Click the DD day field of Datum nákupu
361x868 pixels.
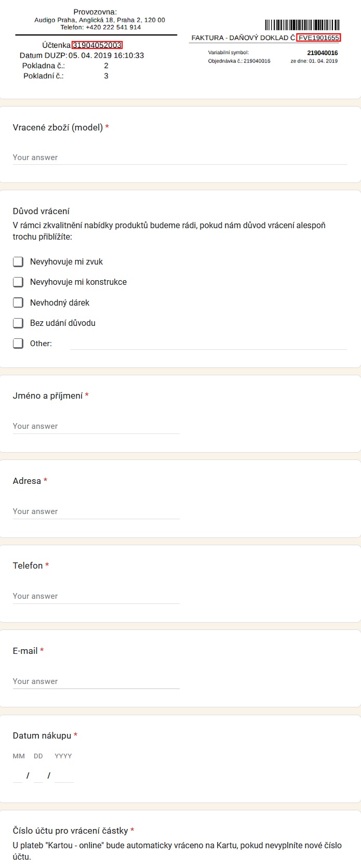click(38, 775)
